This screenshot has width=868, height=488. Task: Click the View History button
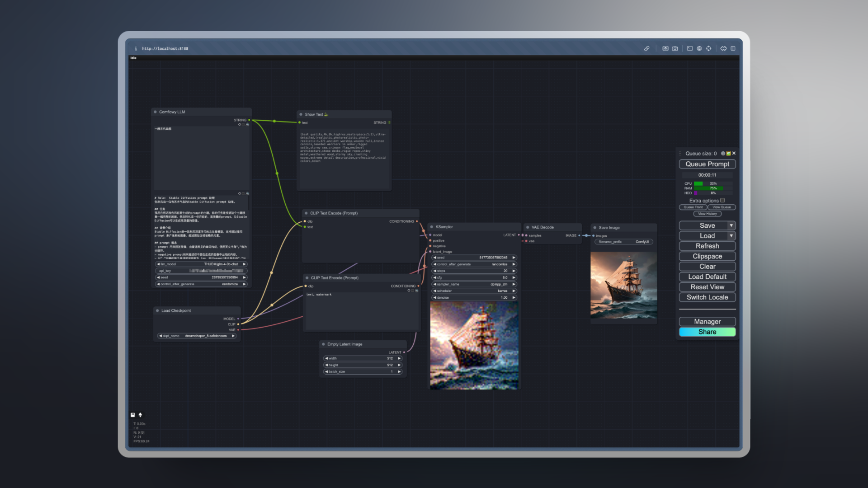pyautogui.click(x=707, y=214)
